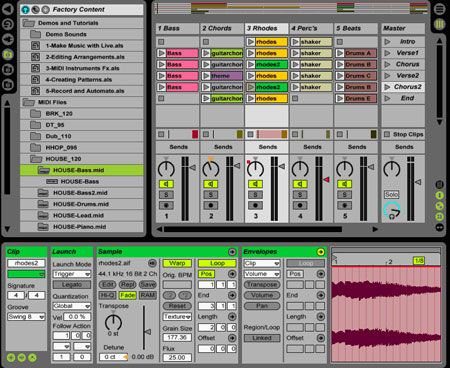Open the Groove Swing 8 dropdown
This screenshot has height=368, width=450.
pyautogui.click(x=26, y=316)
